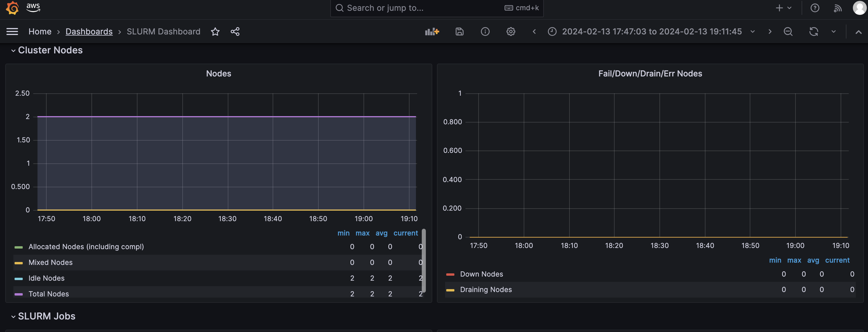
Task: Go to Dashboards breadcrumb link
Action: 89,32
